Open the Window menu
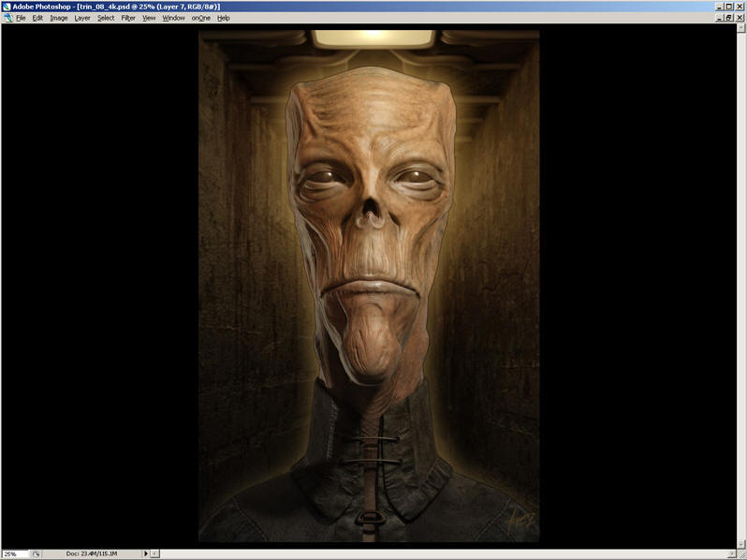Image resolution: width=747 pixels, height=560 pixels. (173, 18)
